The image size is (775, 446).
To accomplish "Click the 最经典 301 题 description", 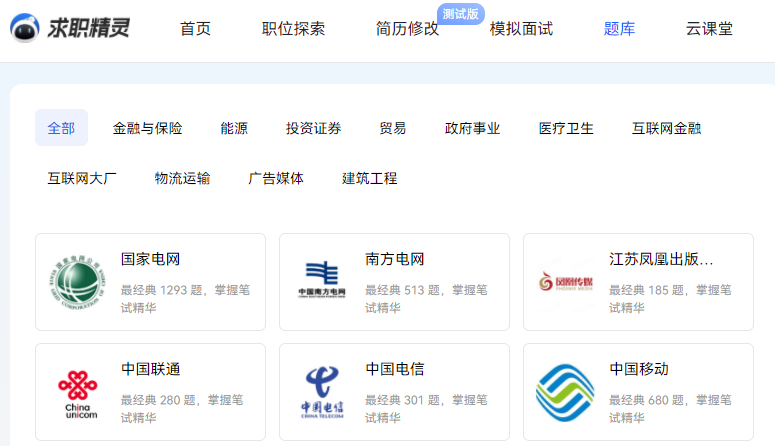I will pyautogui.click(x=426, y=408).
